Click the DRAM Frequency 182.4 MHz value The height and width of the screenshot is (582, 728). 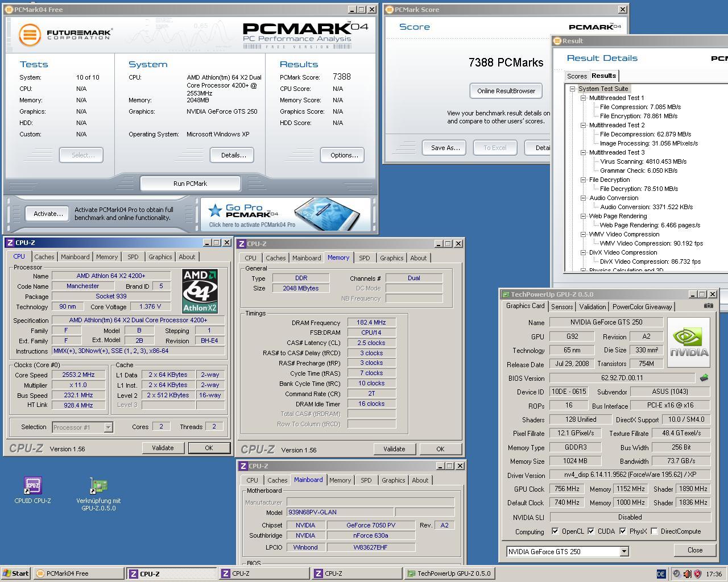[371, 322]
